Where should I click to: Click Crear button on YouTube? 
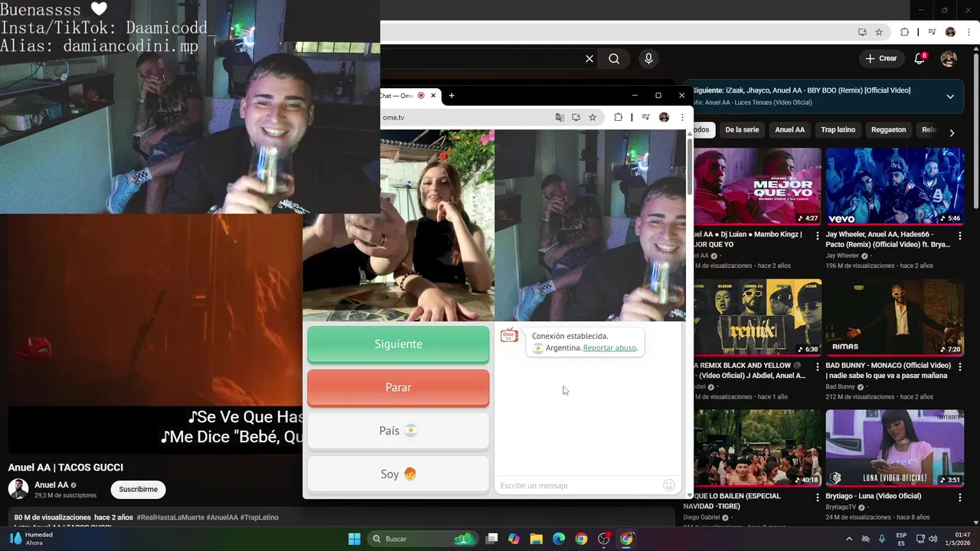[880, 59]
